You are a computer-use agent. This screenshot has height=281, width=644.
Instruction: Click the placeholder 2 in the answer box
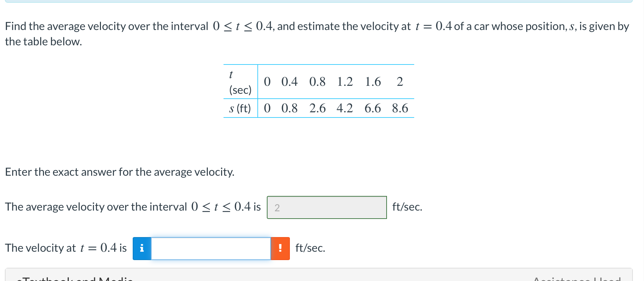click(277, 207)
